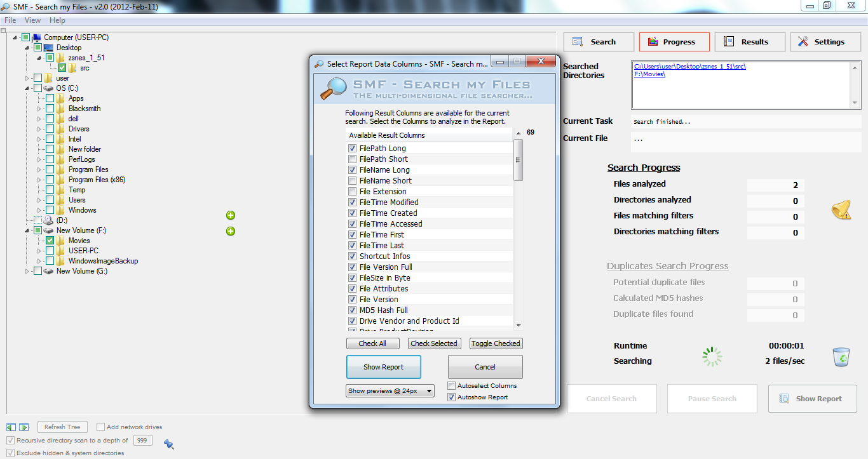Image resolution: width=868 pixels, height=459 pixels.
Task: Check the FilePath Short column checkbox
Action: coord(353,159)
